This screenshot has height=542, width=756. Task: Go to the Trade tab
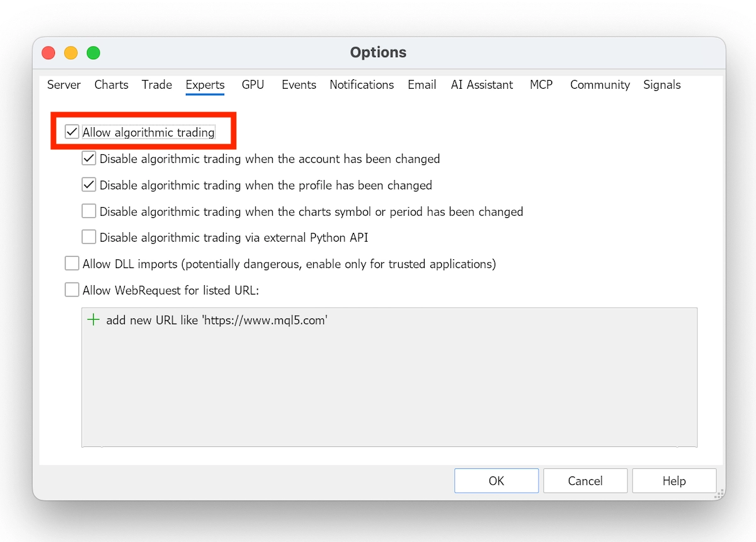[x=157, y=84]
